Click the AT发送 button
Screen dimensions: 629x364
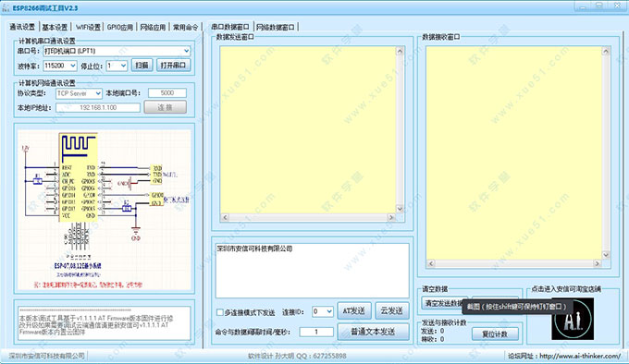[353, 310]
